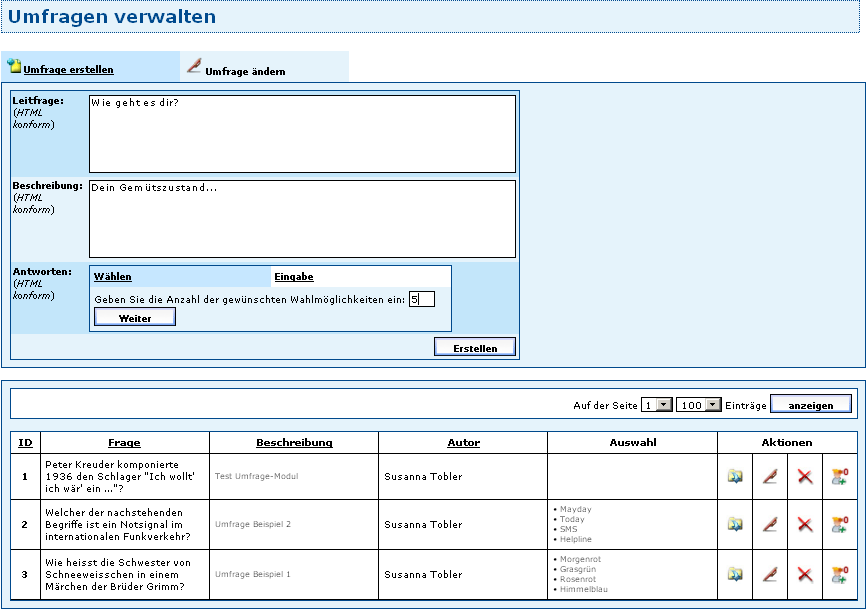Click the add-user icon for survey 1
866x609 pixels.
(839, 477)
